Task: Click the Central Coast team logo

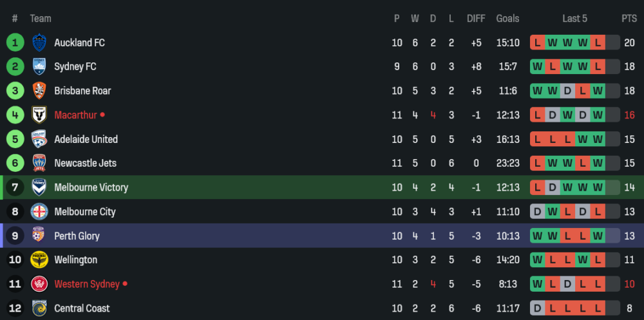Action: 40,308
